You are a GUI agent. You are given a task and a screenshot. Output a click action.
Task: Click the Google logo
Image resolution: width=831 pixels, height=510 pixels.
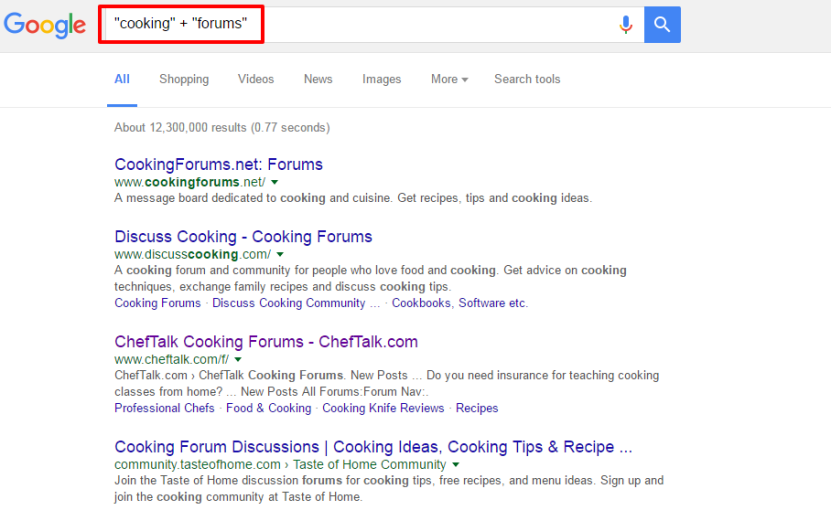point(45,25)
